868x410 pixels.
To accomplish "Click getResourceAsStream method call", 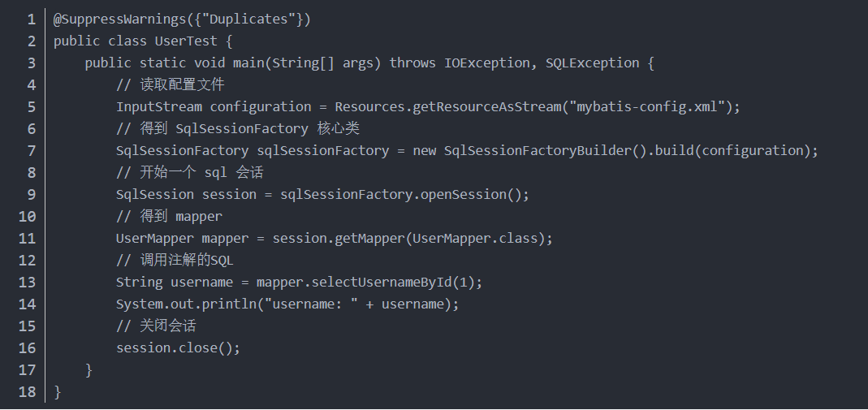I will click(487, 107).
